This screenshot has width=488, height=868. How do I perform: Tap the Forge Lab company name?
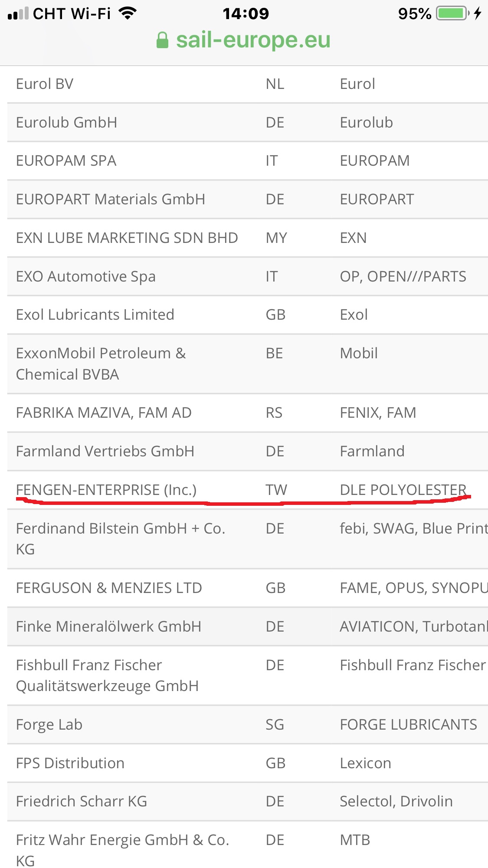[x=49, y=725]
